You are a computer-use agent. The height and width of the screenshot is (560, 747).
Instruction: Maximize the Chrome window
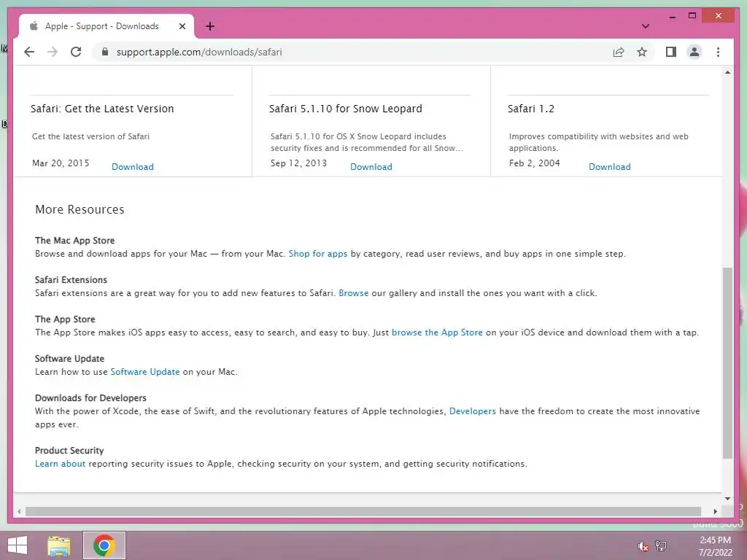692,16
